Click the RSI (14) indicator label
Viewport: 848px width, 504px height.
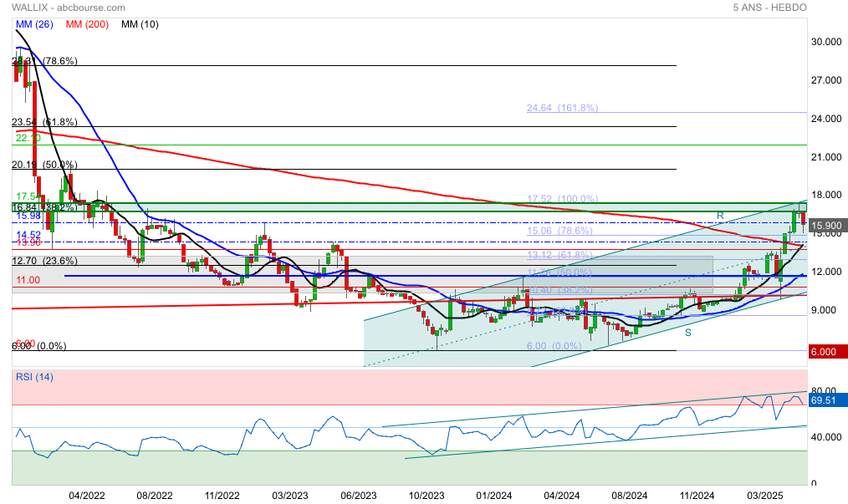pos(34,377)
